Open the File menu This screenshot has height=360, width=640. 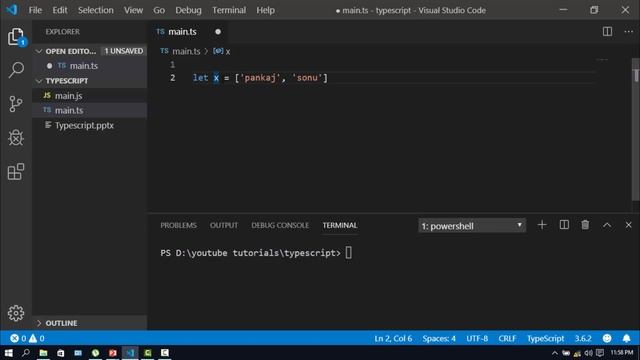coord(35,10)
